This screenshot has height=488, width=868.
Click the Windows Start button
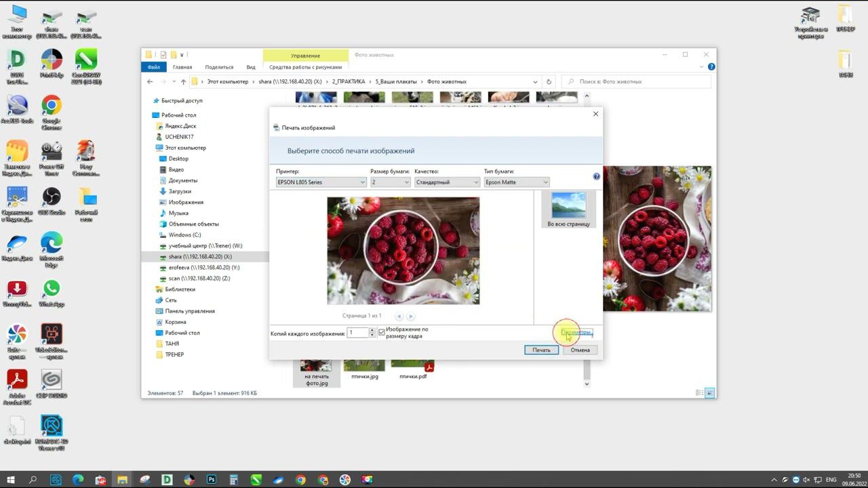[11, 480]
